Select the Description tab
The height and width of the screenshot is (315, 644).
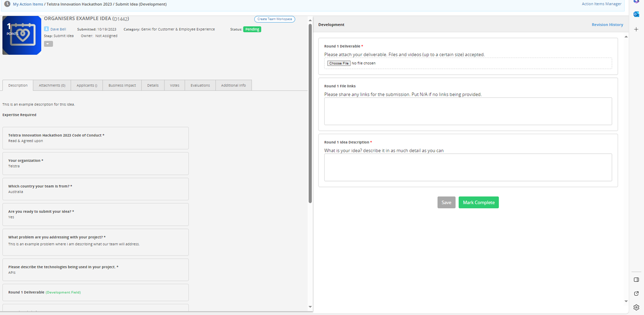(18, 85)
